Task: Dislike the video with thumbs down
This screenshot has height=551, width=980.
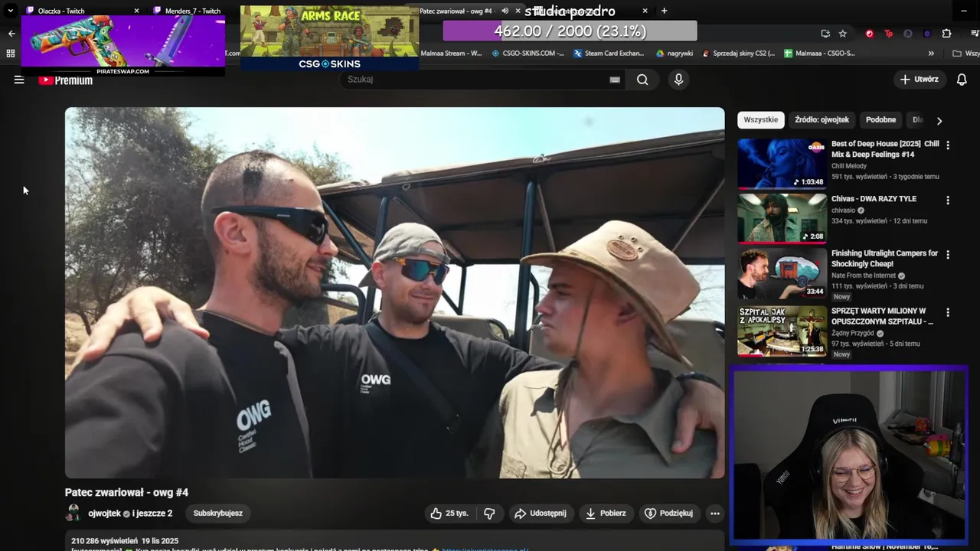Action: coord(489,514)
